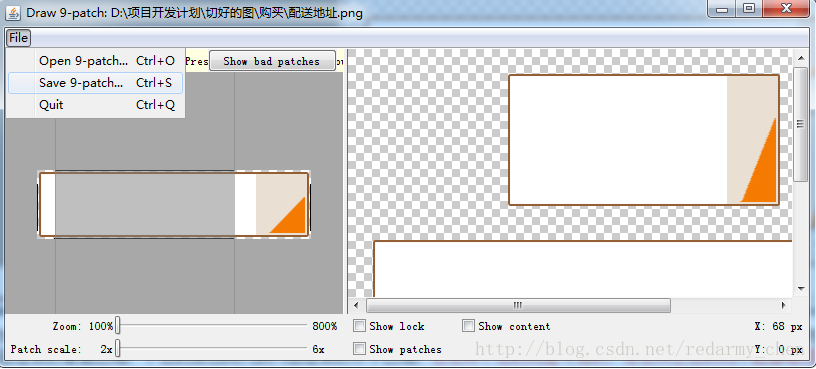Maximize the Draw 9-patch window

click(749, 9)
